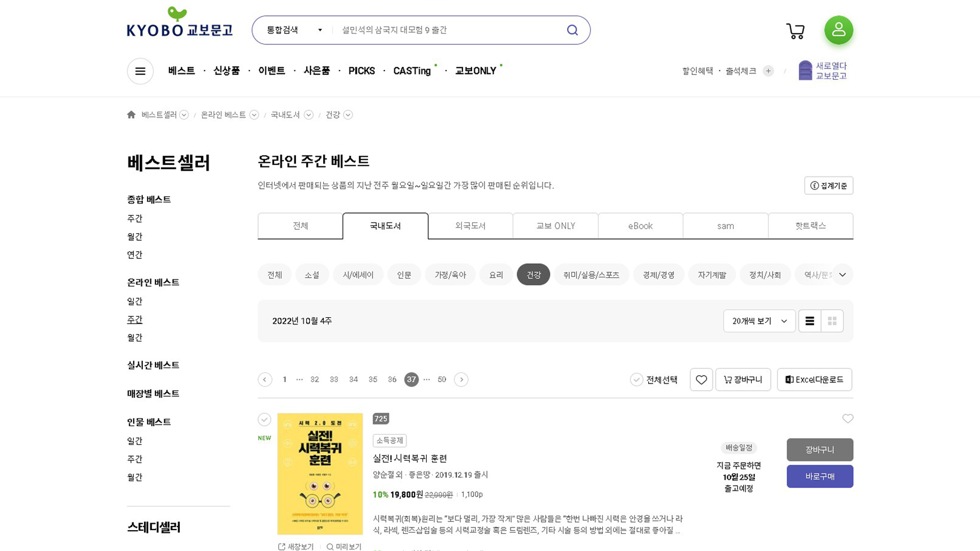Open the 20개씩 보기 dropdown
Screen dimensions: 980x551
[759, 321]
